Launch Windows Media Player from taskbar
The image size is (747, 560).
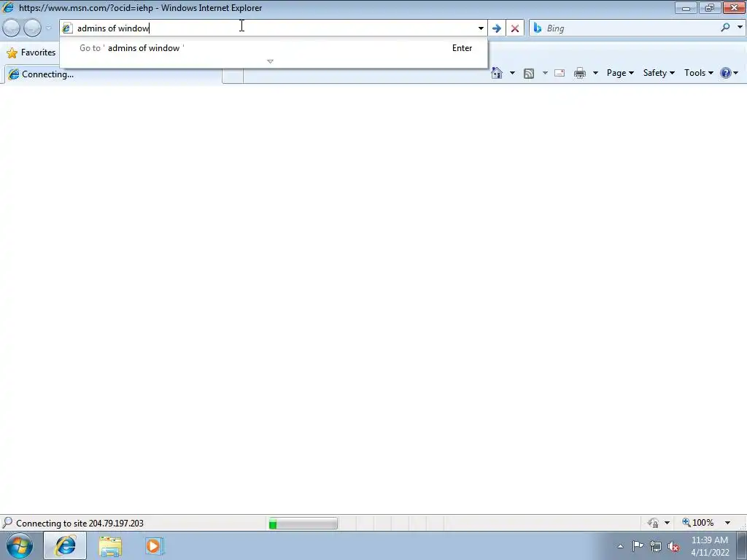155,546
